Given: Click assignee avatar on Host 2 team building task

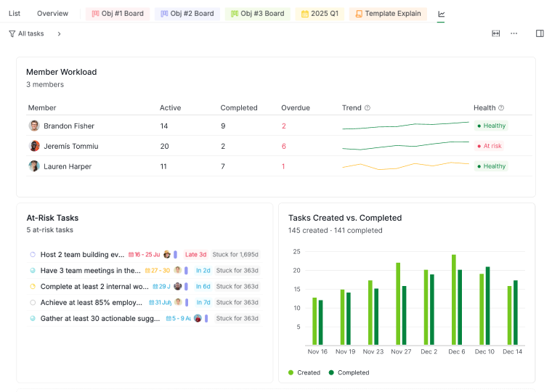Looking at the screenshot, I should [167, 254].
